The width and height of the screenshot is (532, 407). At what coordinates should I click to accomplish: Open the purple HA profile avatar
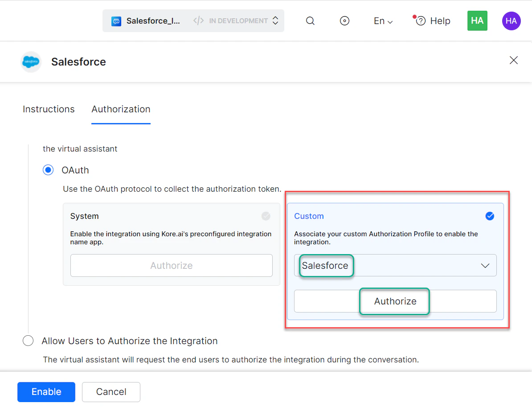511,21
